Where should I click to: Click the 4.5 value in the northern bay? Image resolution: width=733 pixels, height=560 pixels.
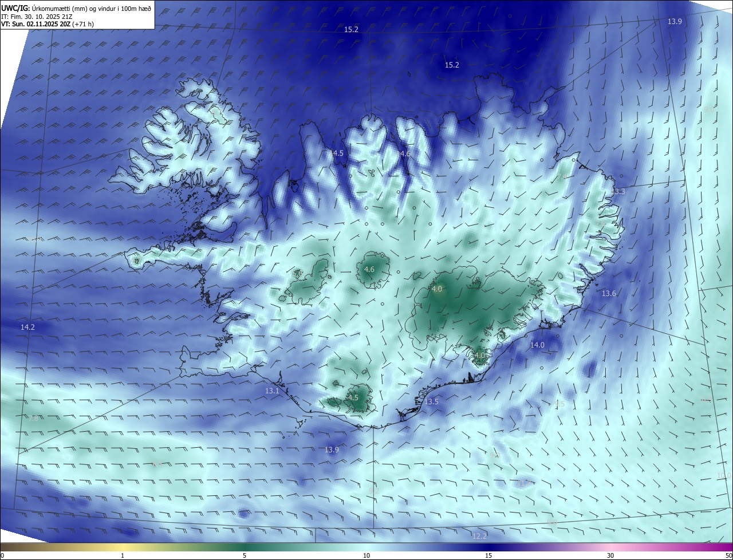338,153
